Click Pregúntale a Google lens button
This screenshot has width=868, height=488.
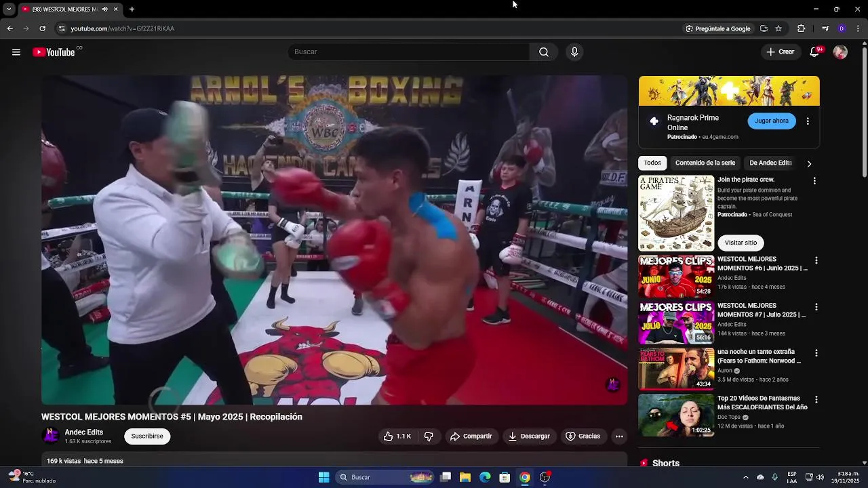pos(717,28)
